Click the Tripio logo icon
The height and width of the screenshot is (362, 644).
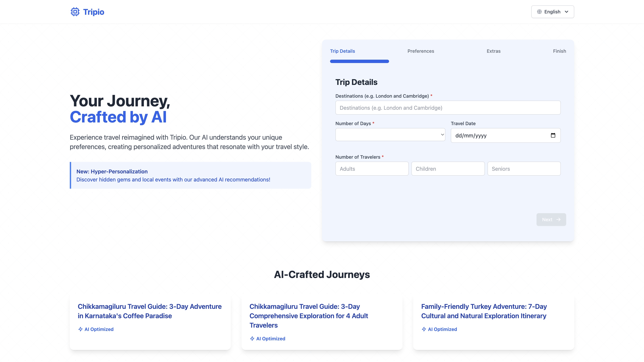point(74,11)
